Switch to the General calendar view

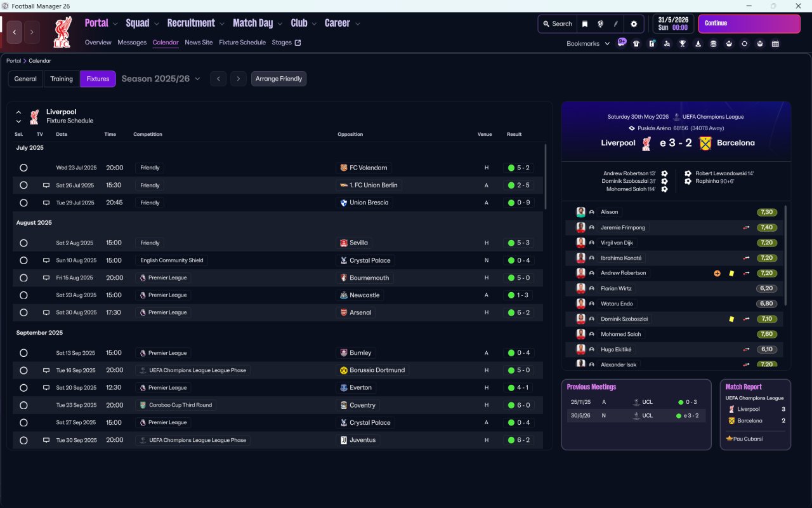[x=25, y=79]
